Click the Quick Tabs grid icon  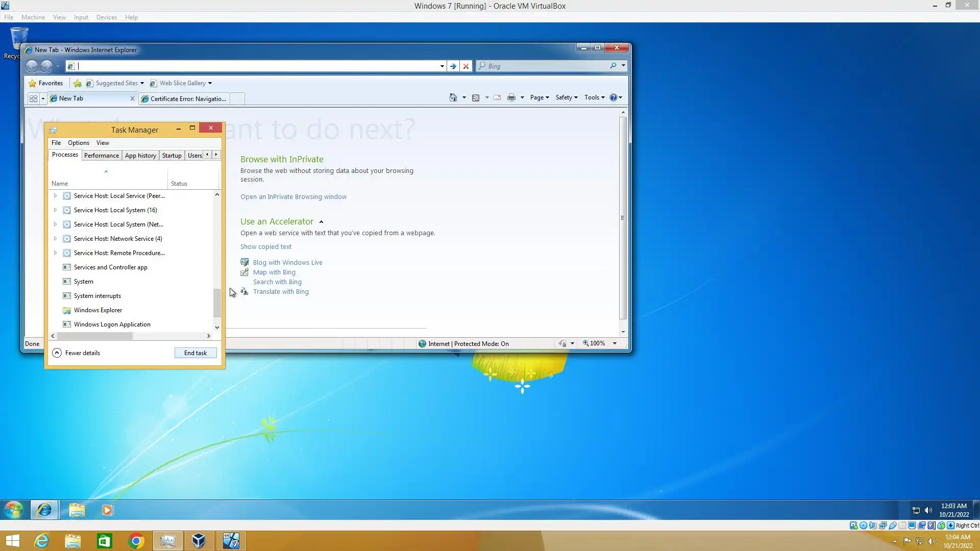[x=33, y=98]
